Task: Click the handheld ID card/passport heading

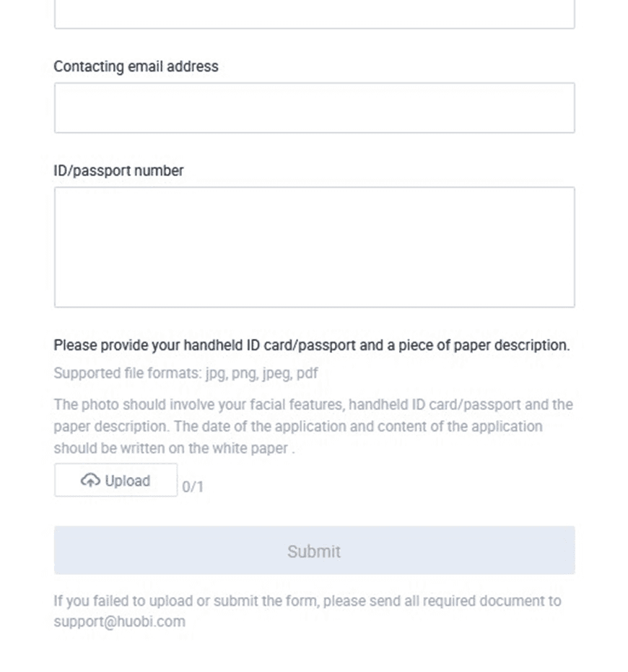Action: [312, 345]
